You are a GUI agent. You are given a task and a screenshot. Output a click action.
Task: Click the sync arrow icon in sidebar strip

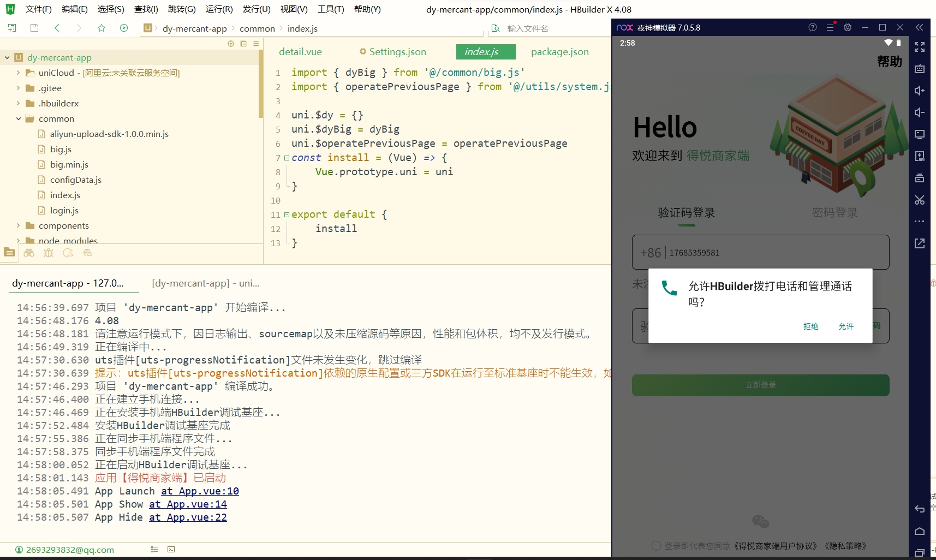[x=68, y=253]
